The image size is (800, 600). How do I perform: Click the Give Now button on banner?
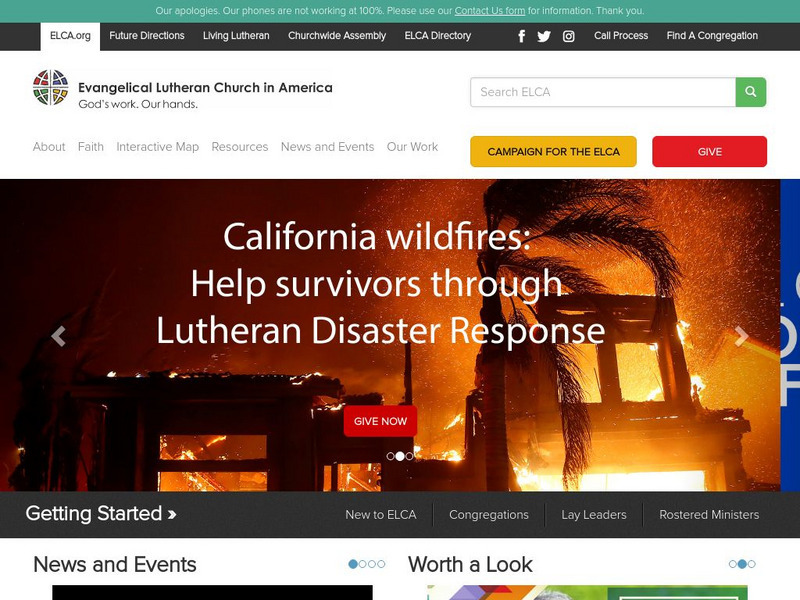click(380, 421)
